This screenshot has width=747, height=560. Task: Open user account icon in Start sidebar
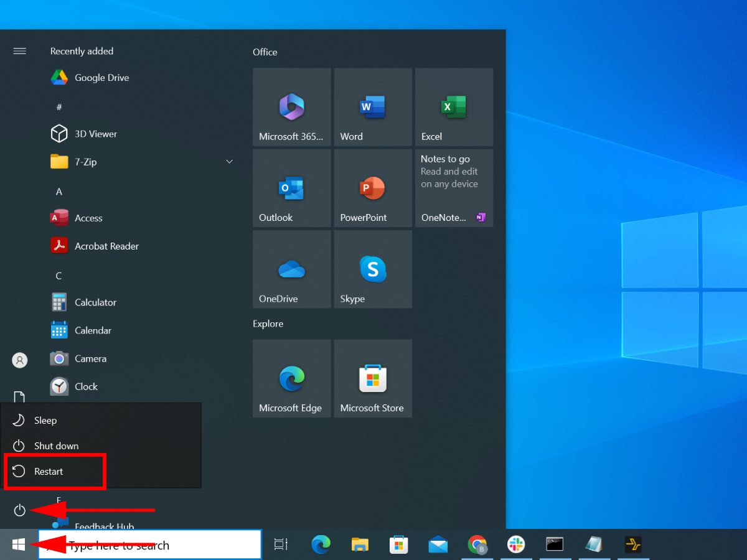pyautogui.click(x=20, y=360)
